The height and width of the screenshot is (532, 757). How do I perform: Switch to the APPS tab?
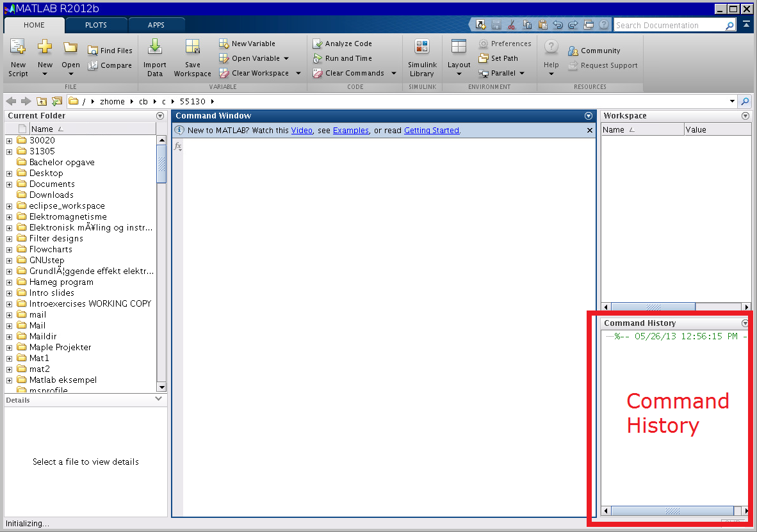click(x=156, y=25)
